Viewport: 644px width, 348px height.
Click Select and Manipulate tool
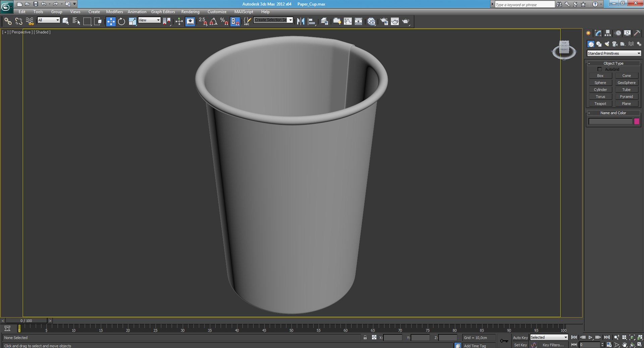coord(179,21)
